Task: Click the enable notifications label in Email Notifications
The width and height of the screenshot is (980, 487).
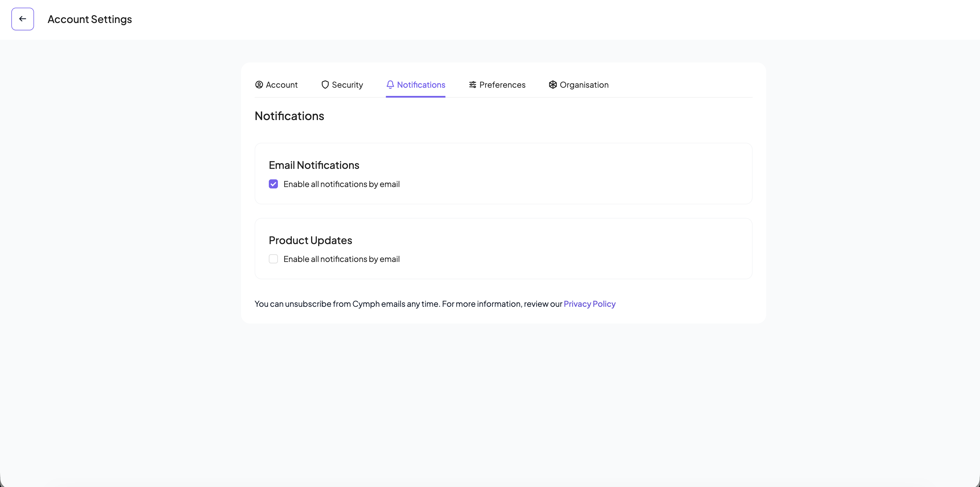Action: pyautogui.click(x=342, y=184)
